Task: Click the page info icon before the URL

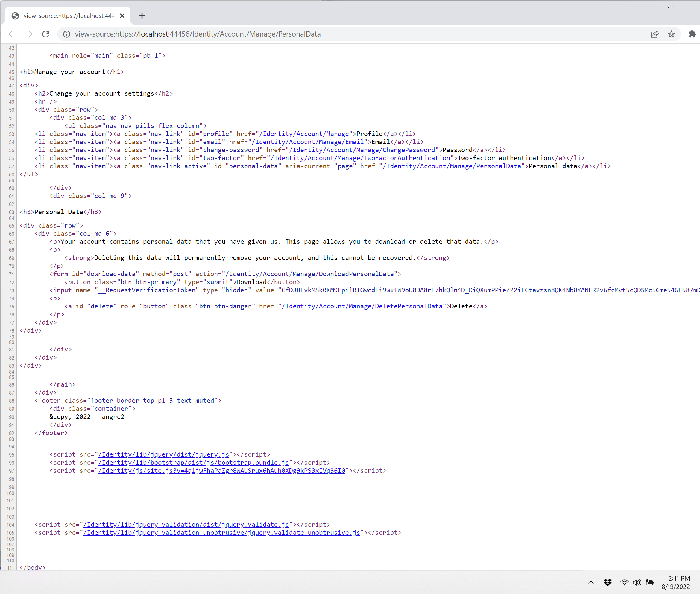Action: 67,34
